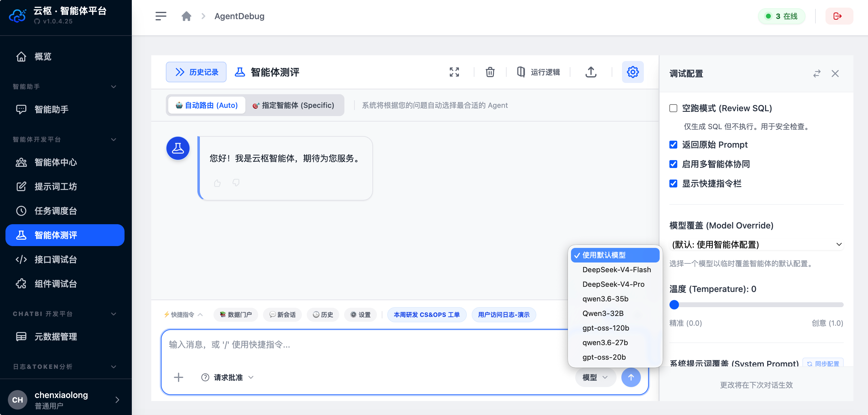Image resolution: width=868 pixels, height=415 pixels.
Task: Open debug settings gear icon
Action: (x=632, y=72)
